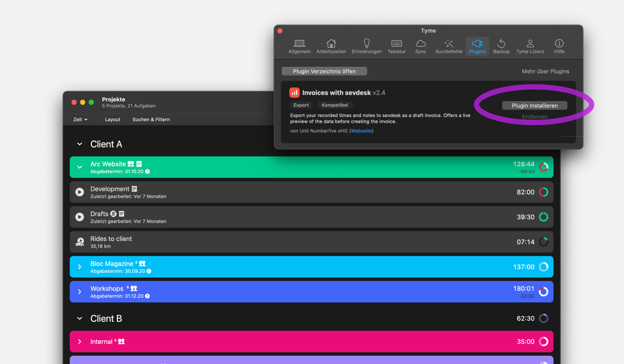Click the Kompatibel tag
The image size is (624, 364).
pyautogui.click(x=335, y=105)
